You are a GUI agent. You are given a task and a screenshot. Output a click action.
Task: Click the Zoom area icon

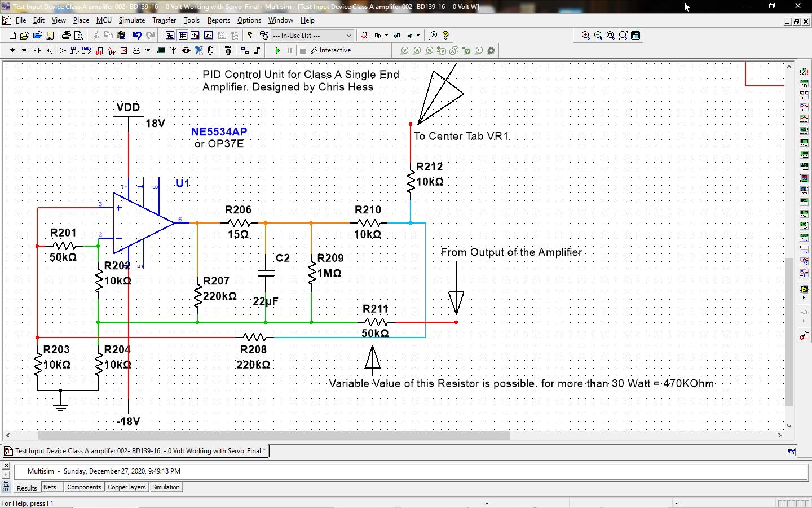[x=611, y=35]
